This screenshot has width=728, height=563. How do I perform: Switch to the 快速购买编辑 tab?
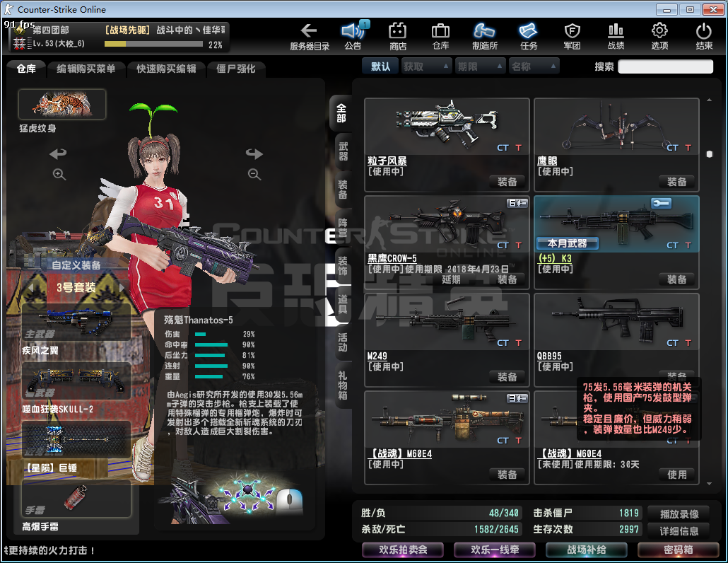[166, 69]
